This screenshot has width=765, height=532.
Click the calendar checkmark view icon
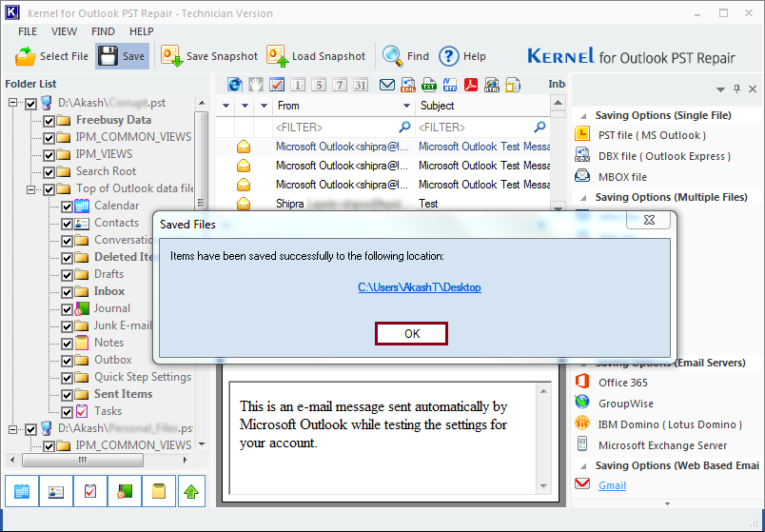tap(277, 85)
